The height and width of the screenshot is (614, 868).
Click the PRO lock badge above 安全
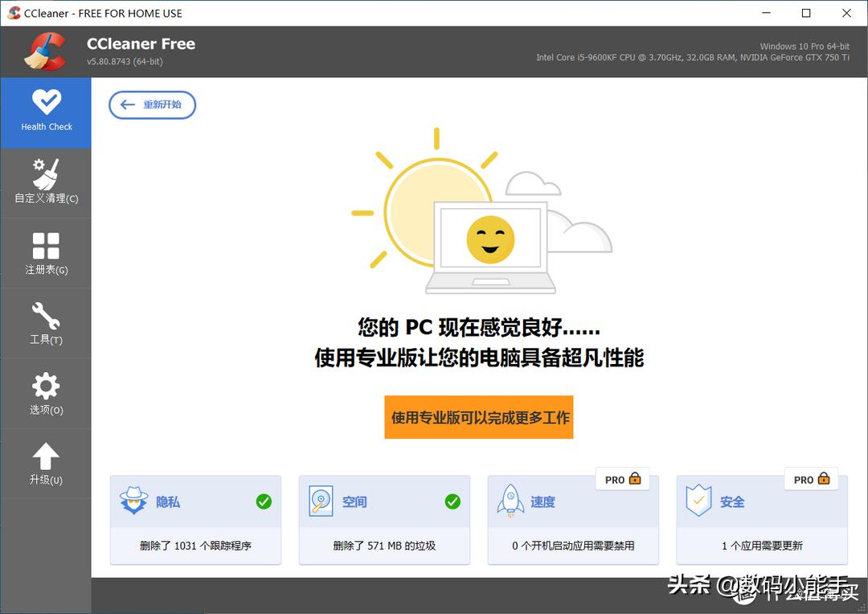811,479
